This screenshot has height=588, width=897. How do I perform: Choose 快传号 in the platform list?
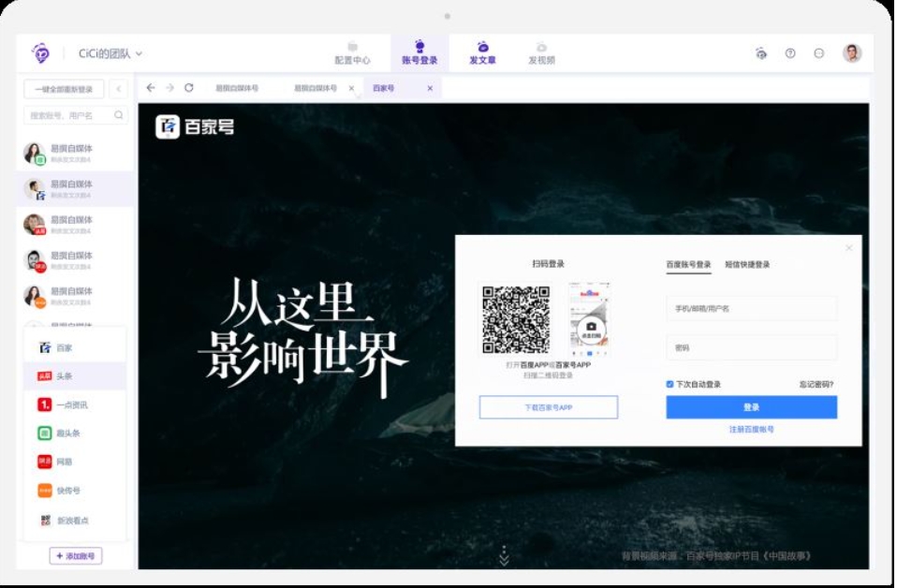click(x=75, y=491)
